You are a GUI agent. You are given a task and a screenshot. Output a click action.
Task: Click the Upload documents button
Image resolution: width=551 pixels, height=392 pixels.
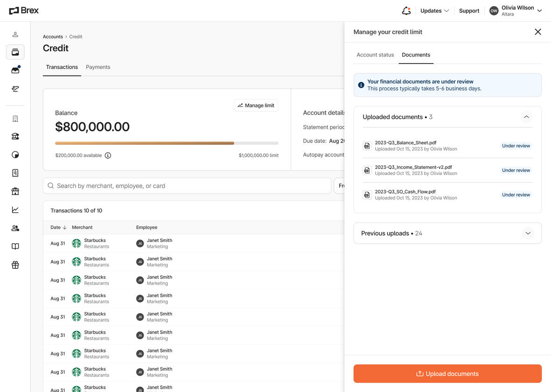(x=447, y=374)
